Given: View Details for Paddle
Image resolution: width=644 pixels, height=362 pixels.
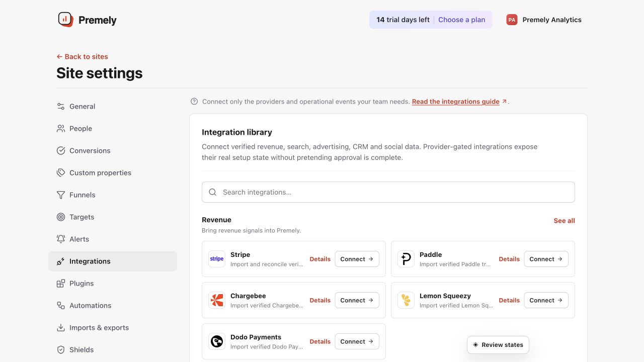Looking at the screenshot, I should click(509, 259).
